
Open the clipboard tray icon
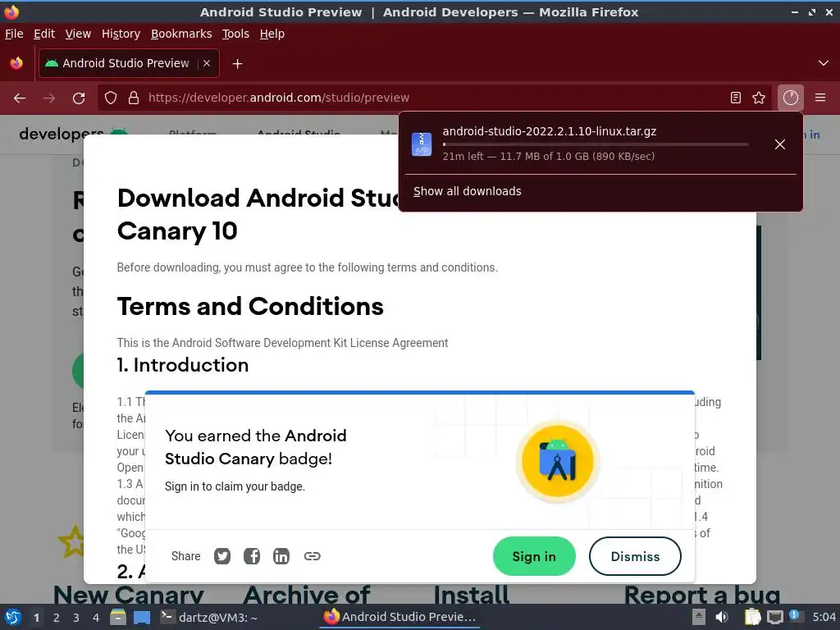pyautogui.click(x=753, y=617)
